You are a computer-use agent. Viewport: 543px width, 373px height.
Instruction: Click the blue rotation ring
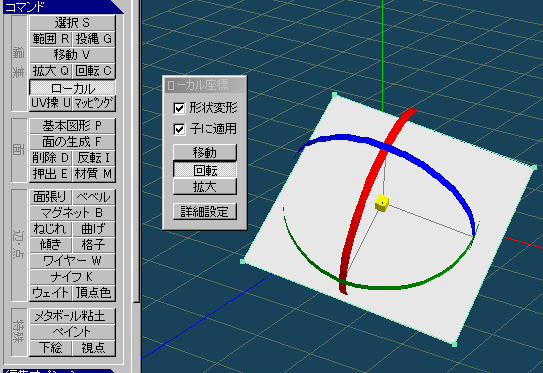point(433,166)
